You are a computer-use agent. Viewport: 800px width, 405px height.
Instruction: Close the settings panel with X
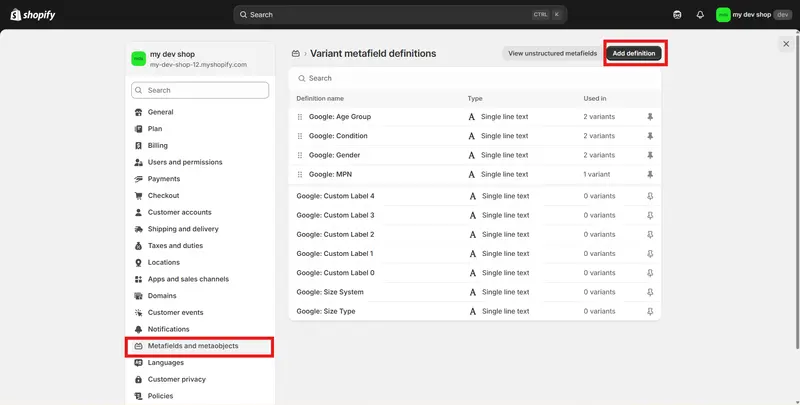tap(786, 44)
